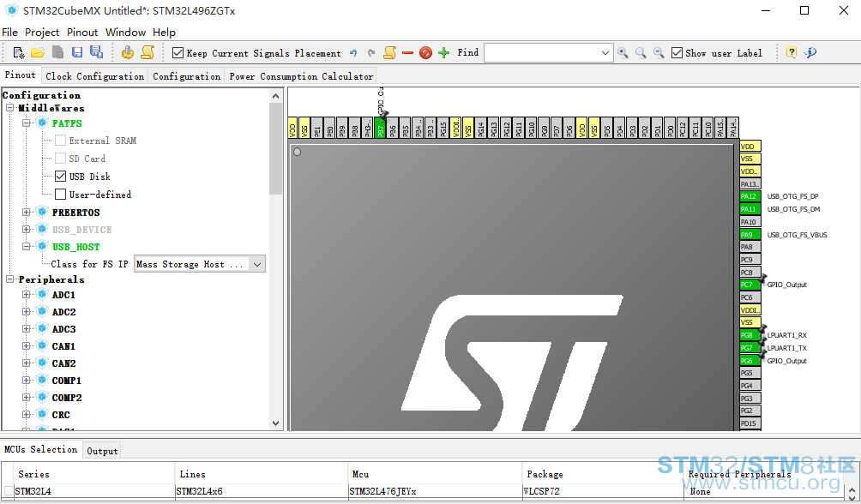Expand the FREERTOS tree node

pyautogui.click(x=26, y=212)
